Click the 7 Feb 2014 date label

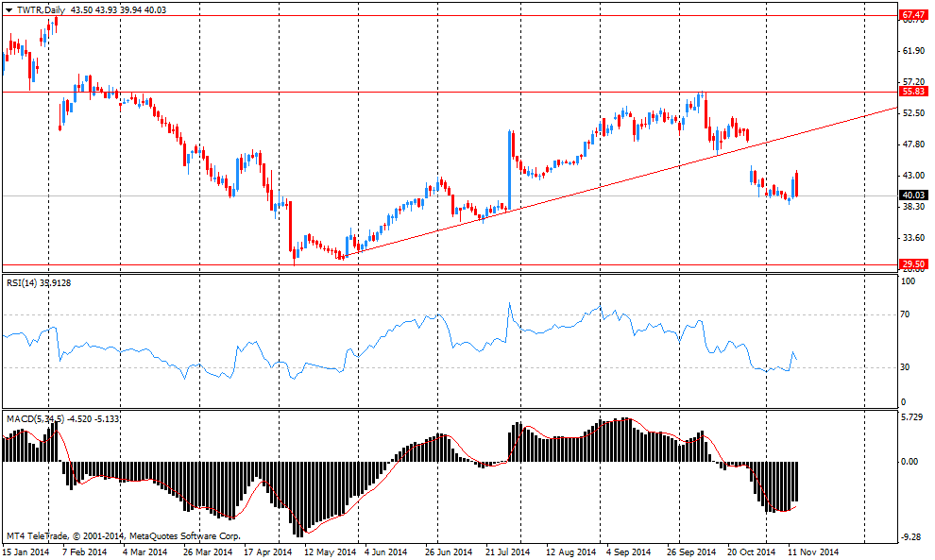coord(85,552)
